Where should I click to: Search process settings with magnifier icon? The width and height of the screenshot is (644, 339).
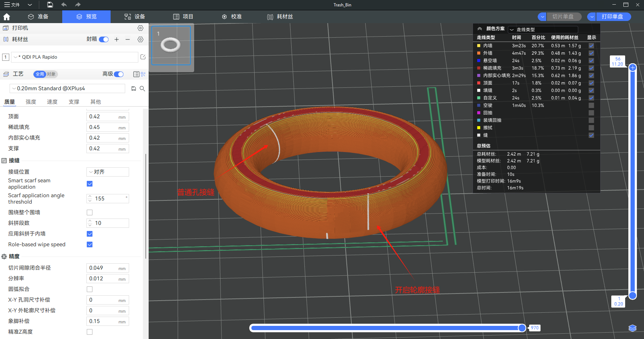coord(142,88)
